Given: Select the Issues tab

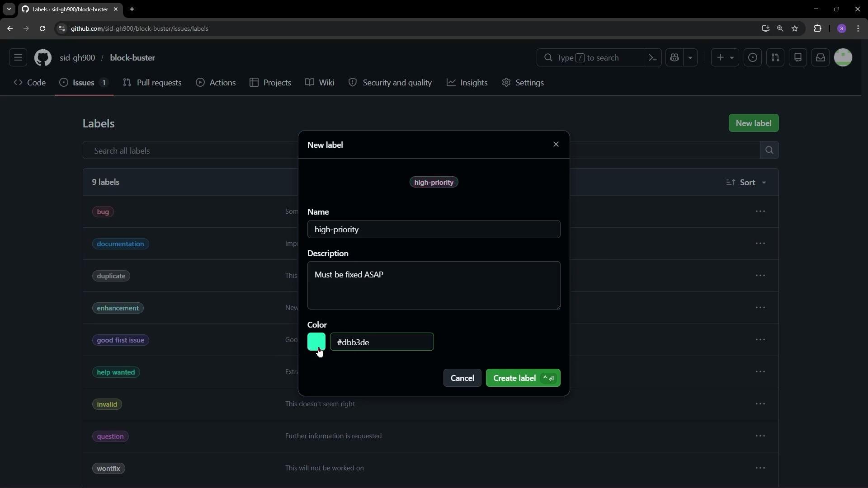Looking at the screenshot, I should point(84,83).
